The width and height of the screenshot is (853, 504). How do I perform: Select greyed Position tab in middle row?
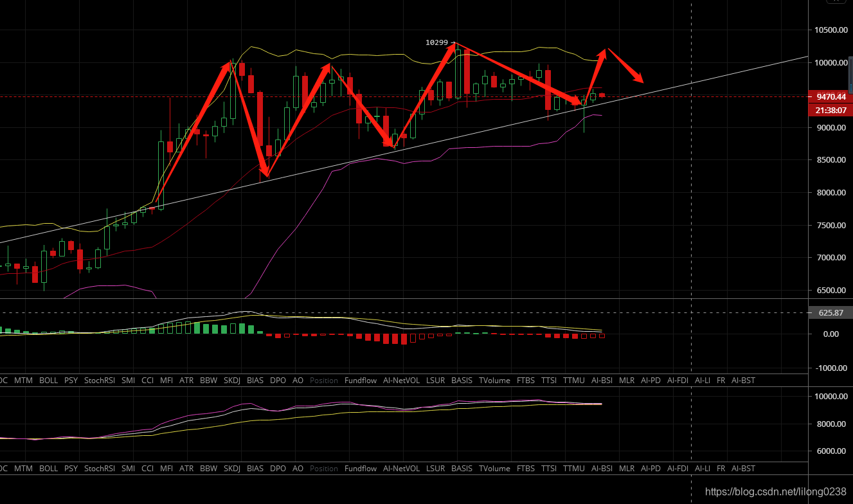click(x=323, y=381)
